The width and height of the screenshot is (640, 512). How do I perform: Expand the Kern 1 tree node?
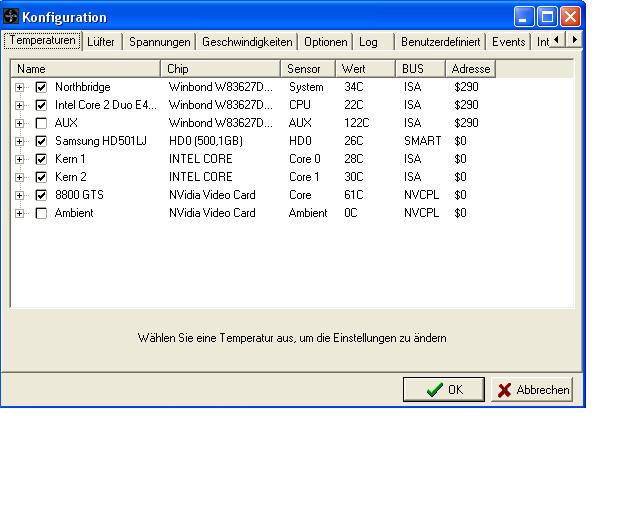pos(19,159)
